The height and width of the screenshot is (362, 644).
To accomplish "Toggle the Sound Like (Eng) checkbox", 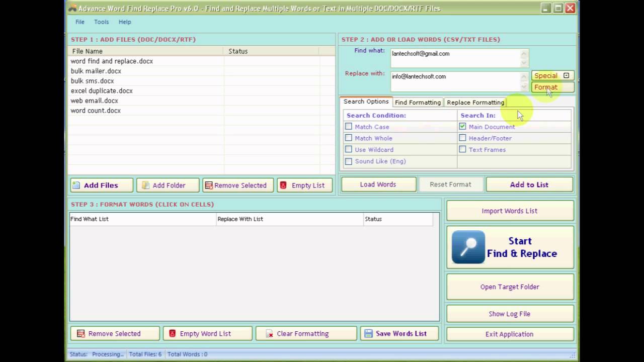I will click(x=349, y=161).
